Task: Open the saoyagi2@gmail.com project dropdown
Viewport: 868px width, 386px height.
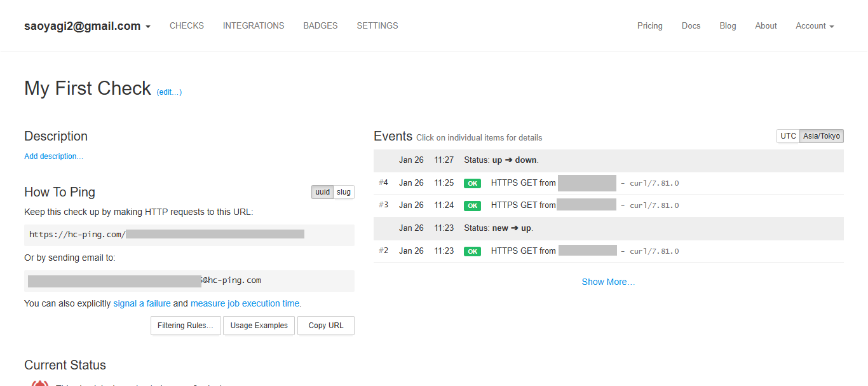Action: pyautogui.click(x=87, y=26)
